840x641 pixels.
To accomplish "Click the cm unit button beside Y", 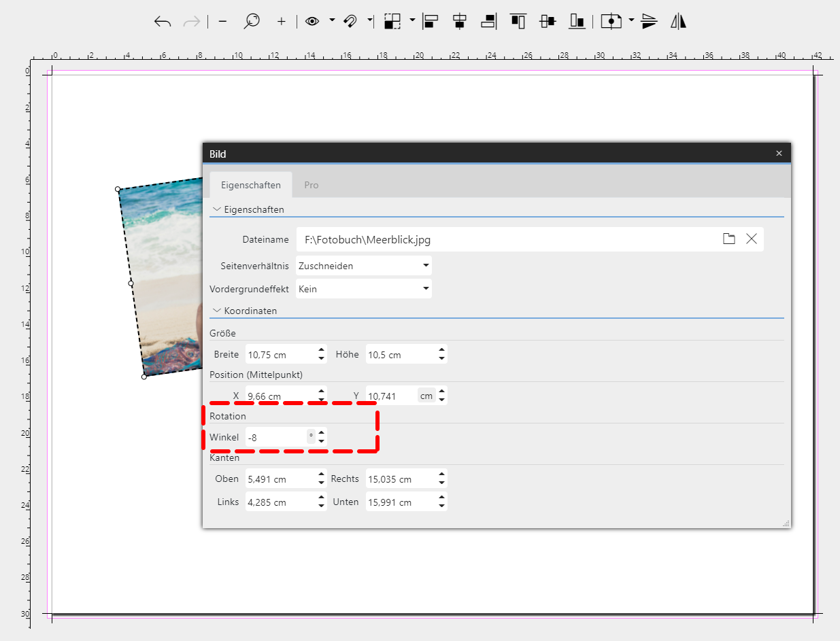I will pos(426,396).
